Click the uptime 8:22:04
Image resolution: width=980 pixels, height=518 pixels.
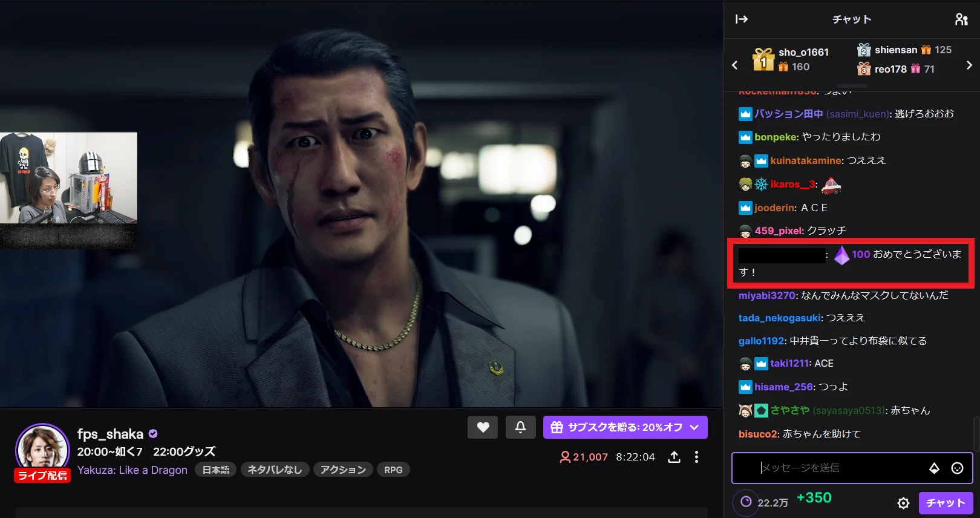pos(635,457)
